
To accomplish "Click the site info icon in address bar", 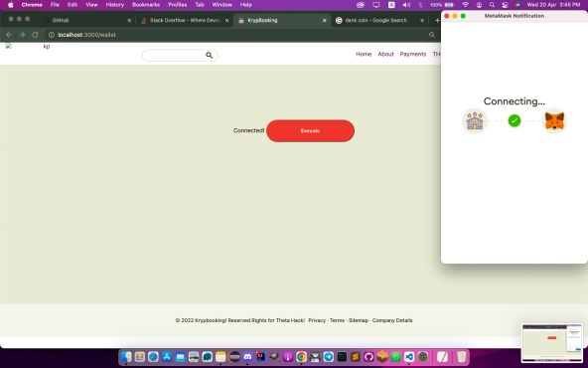I will pos(52,35).
